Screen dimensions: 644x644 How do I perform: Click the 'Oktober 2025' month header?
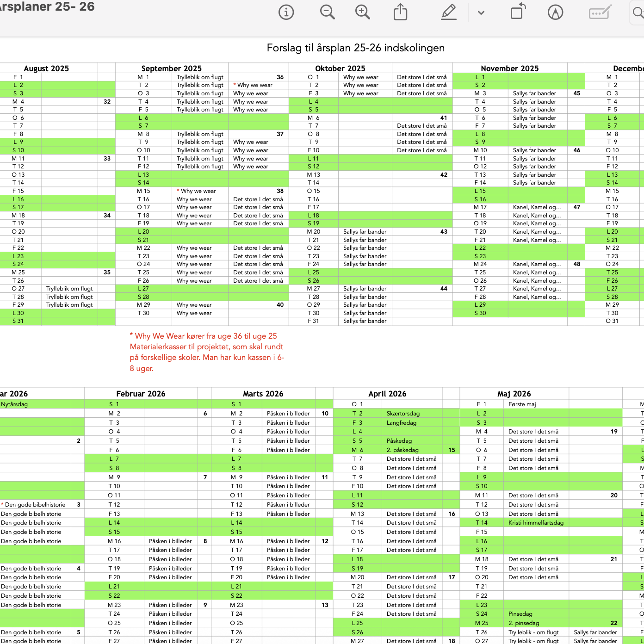click(x=340, y=68)
